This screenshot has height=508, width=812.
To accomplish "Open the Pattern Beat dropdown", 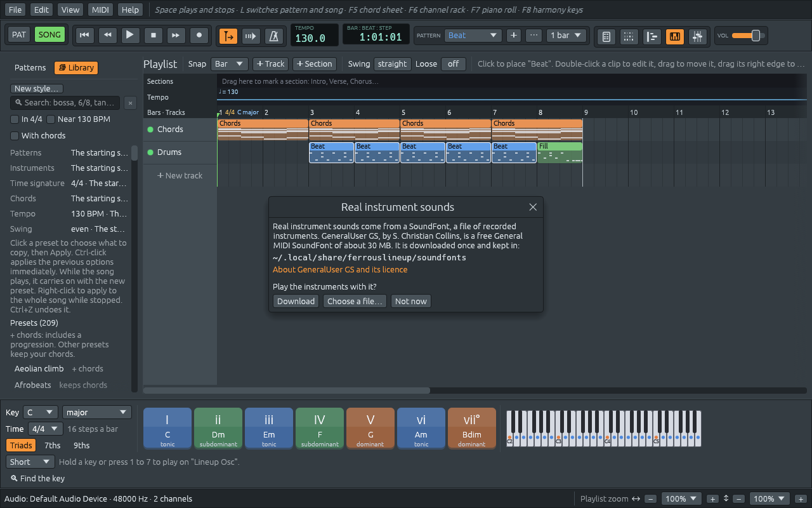I will pos(473,36).
